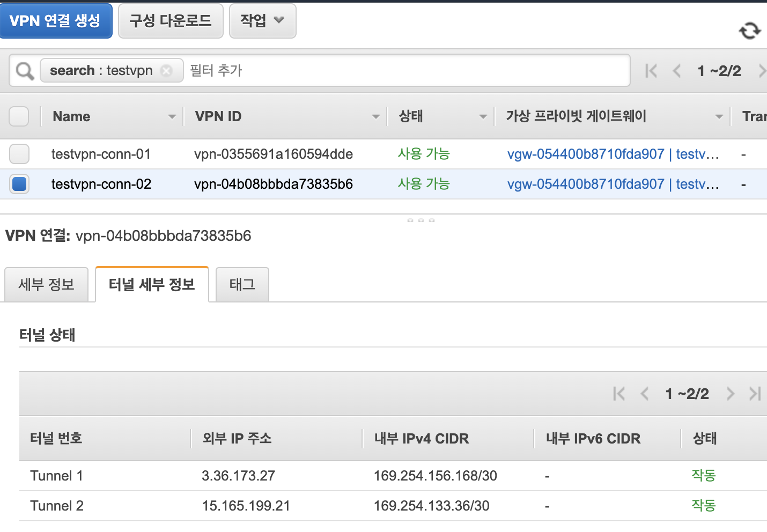Toggle the select-all checkbox in header

[x=19, y=116]
